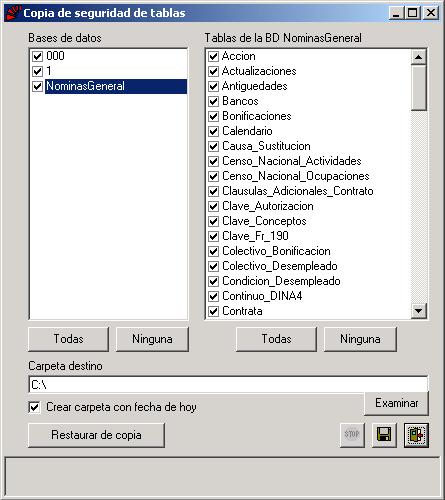The width and height of the screenshot is (445, 500).
Task: Select the 000 database name
Action: [x=55, y=56]
